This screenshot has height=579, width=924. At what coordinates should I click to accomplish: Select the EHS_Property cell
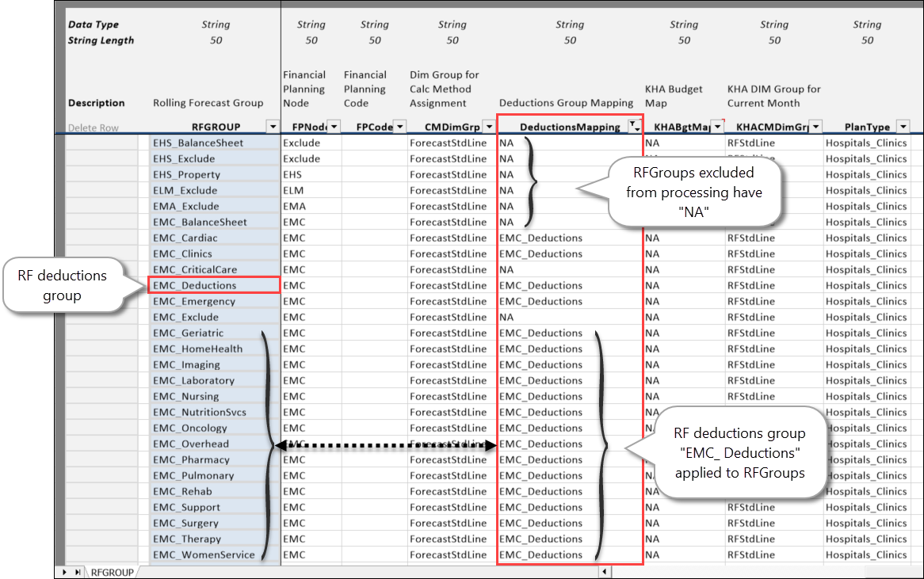214,175
